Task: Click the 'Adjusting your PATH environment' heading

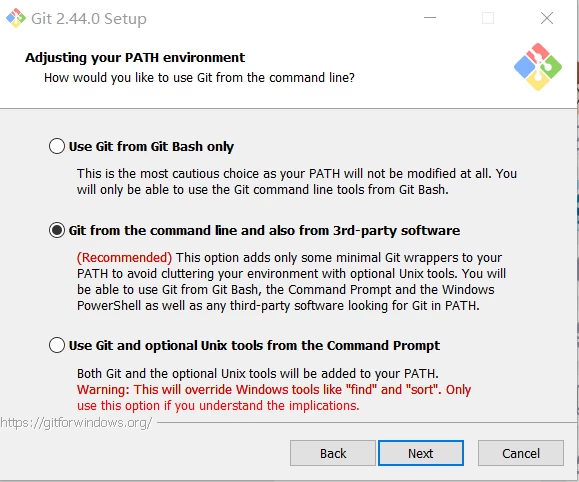Action: coord(135,58)
